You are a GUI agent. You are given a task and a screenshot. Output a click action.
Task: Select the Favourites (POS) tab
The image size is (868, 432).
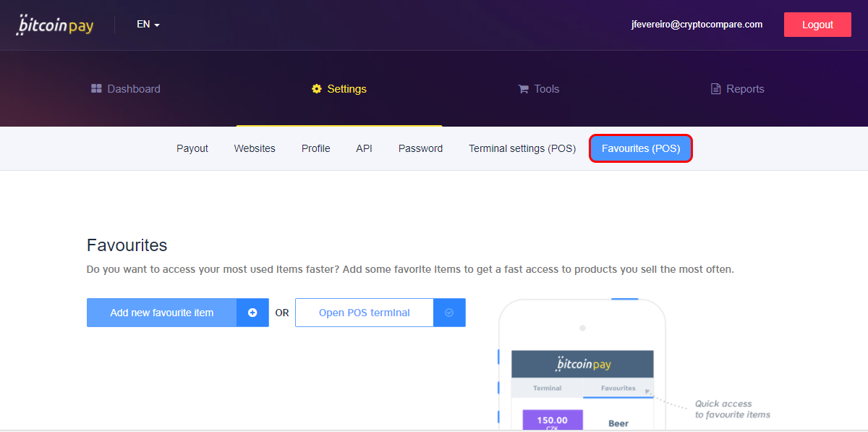point(641,148)
